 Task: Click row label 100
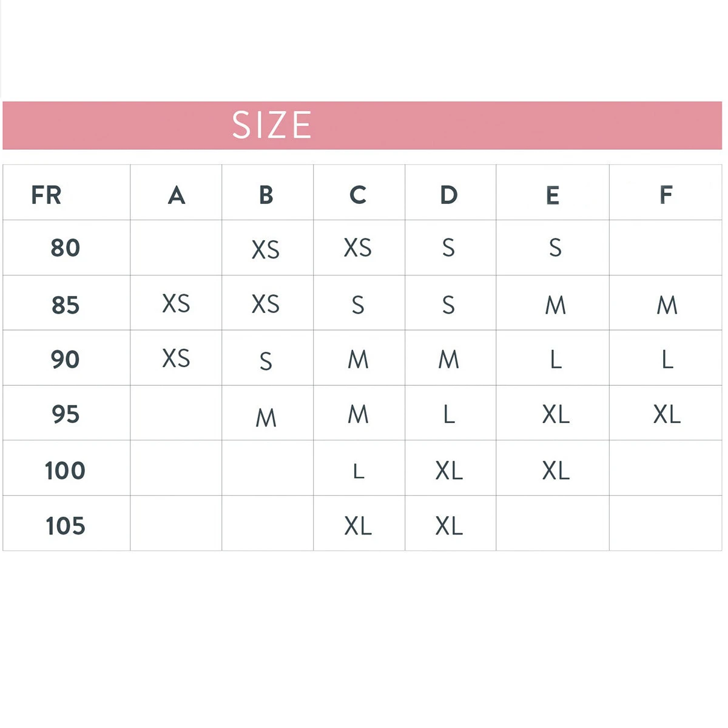coord(66,470)
